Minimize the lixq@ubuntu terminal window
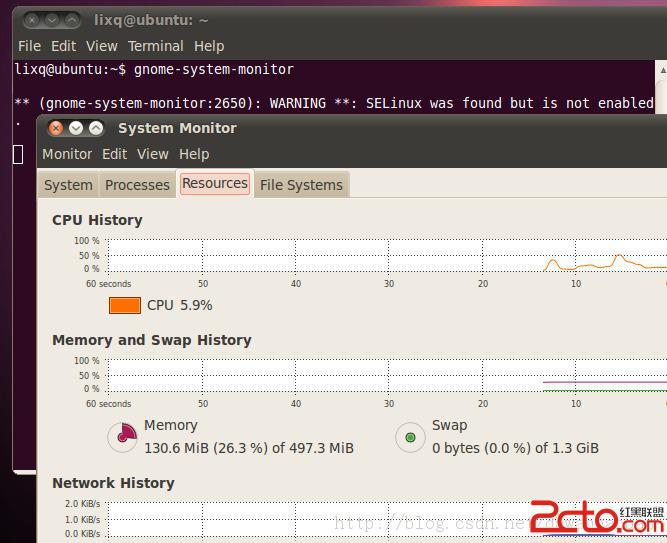This screenshot has height=543, width=667. pos(52,20)
